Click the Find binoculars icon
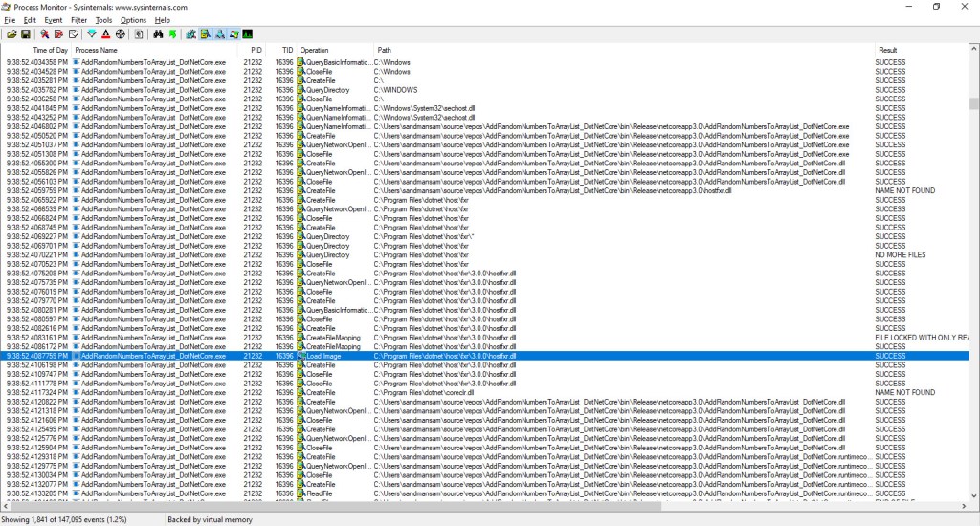 [159, 34]
